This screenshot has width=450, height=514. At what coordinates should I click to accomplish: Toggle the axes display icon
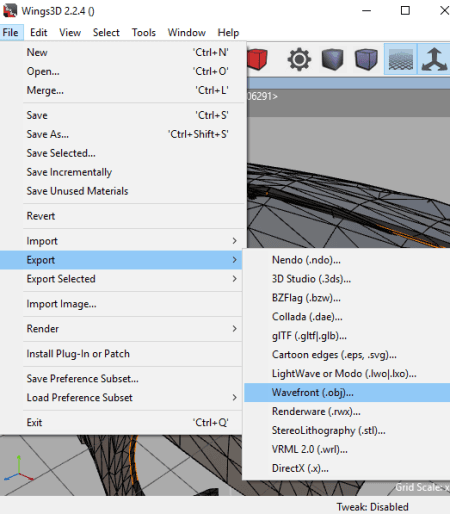coord(434,59)
